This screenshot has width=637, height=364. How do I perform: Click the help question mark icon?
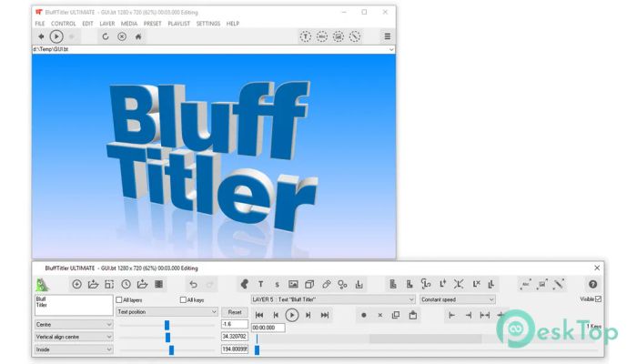pos(592,284)
